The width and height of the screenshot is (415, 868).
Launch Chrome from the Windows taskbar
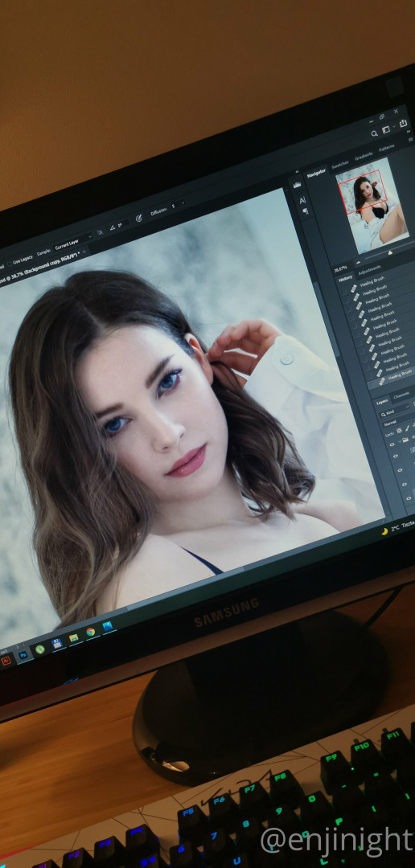[90, 632]
